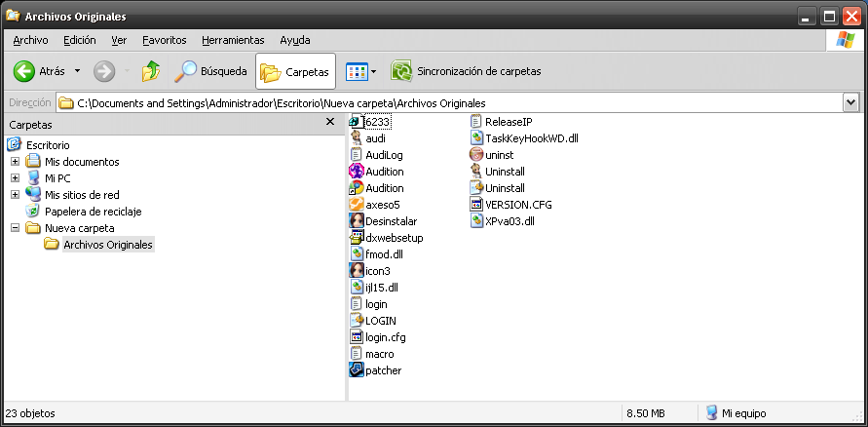
Task: Select the AudiLog text file icon
Action: (x=356, y=154)
